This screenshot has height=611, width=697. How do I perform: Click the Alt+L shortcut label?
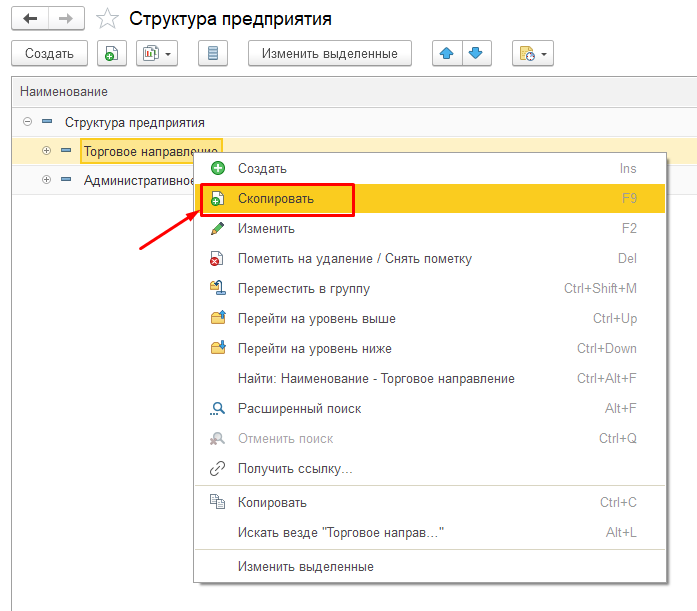pos(621,532)
